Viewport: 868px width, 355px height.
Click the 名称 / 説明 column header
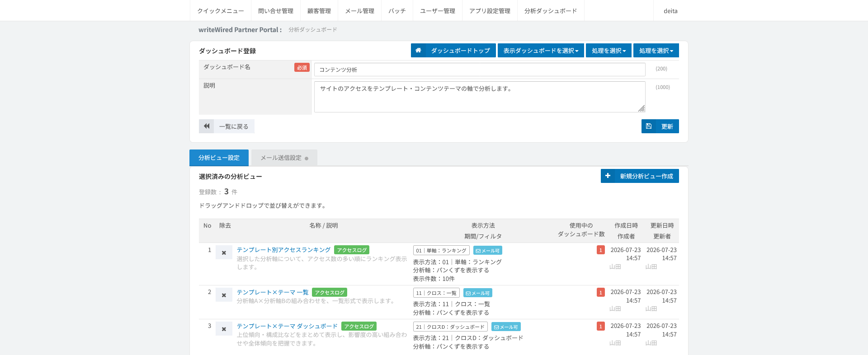pyautogui.click(x=324, y=225)
